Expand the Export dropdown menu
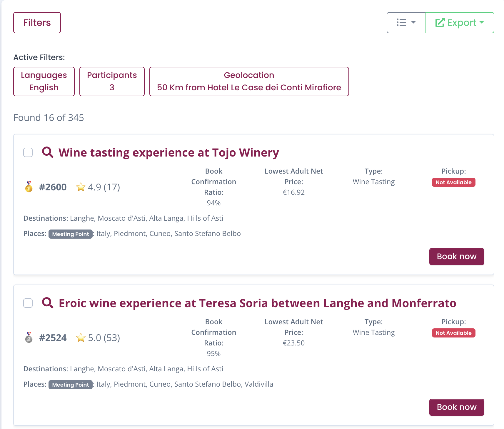Image resolution: width=504 pixels, height=429 pixels. tap(482, 22)
